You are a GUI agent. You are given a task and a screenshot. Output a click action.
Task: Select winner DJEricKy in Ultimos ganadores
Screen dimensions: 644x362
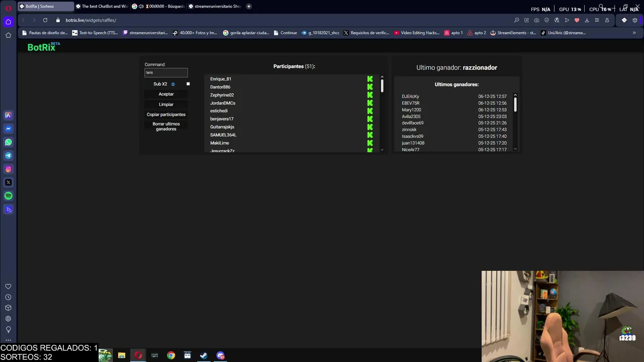point(411,97)
